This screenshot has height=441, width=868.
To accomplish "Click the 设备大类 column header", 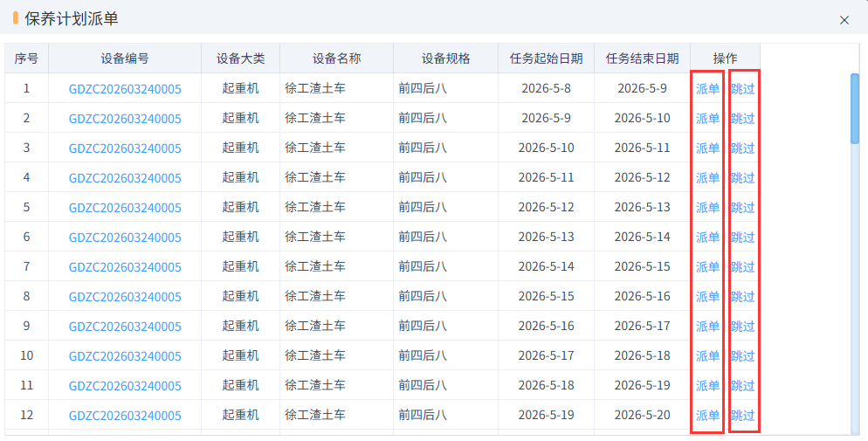I will tap(241, 59).
